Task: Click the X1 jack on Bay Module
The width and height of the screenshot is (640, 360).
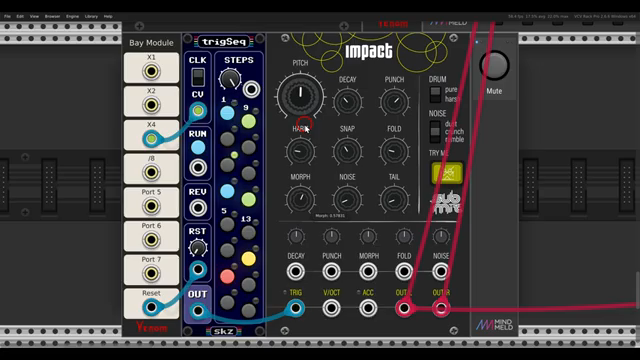Action: click(x=151, y=71)
